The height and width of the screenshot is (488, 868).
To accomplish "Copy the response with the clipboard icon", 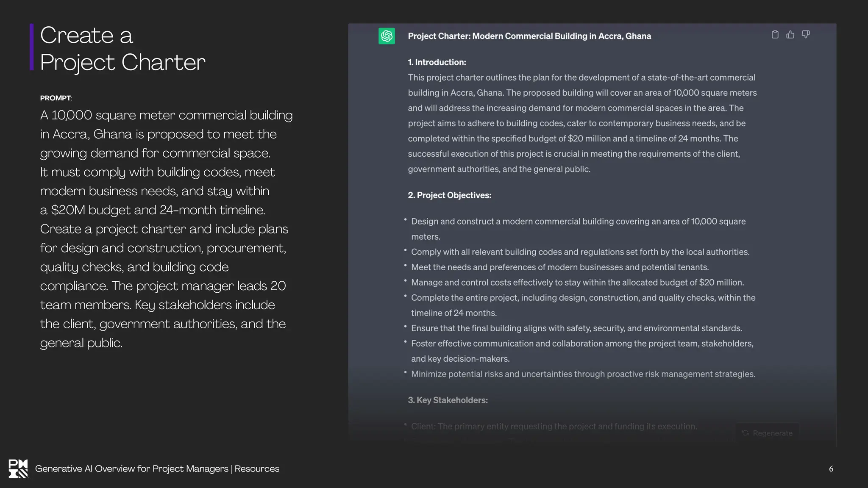I will click(775, 35).
